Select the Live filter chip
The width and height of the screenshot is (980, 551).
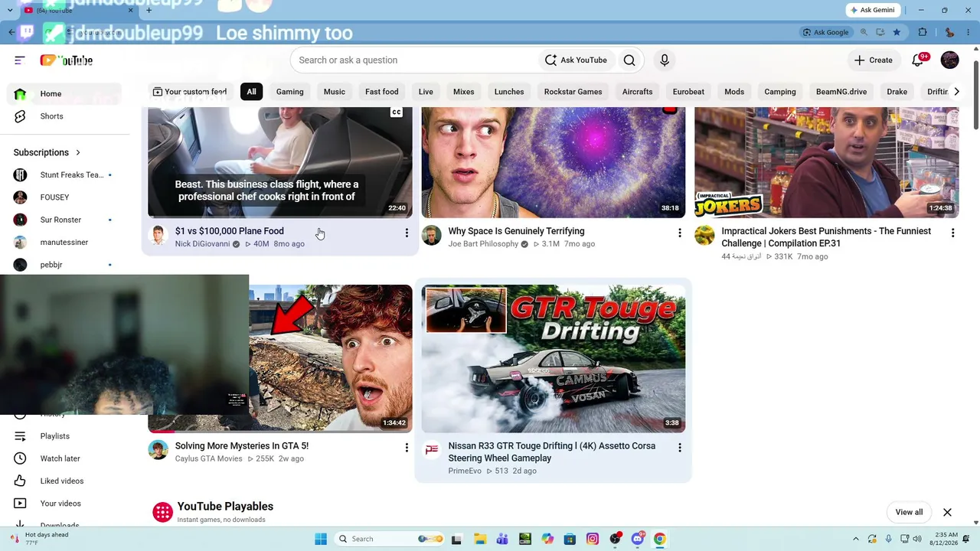click(x=426, y=92)
